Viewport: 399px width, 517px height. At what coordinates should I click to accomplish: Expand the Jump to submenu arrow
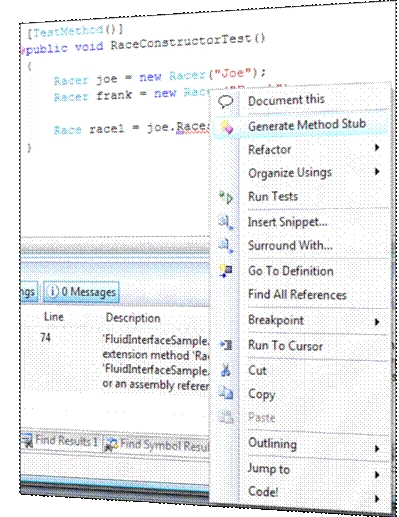click(x=377, y=474)
